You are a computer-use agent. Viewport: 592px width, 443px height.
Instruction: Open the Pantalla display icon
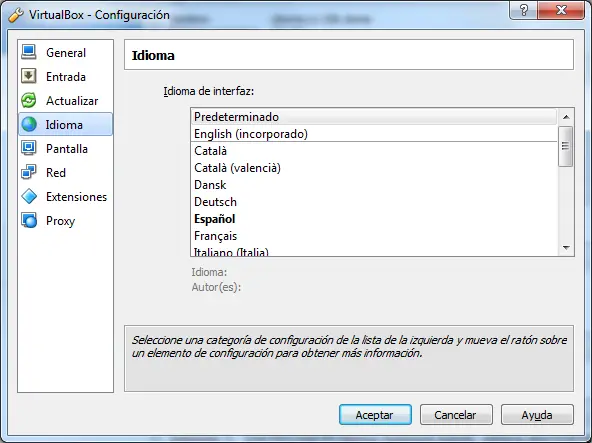[29, 148]
